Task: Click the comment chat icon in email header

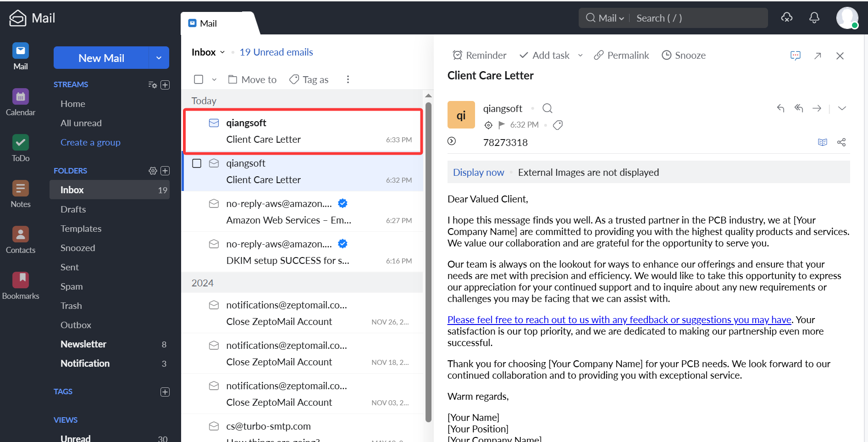Action: pos(796,56)
